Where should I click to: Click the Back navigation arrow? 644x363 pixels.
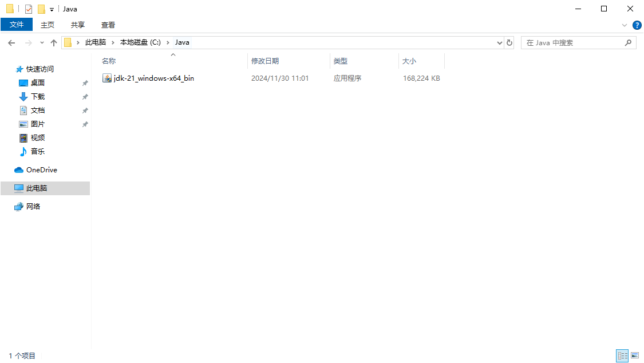11,43
